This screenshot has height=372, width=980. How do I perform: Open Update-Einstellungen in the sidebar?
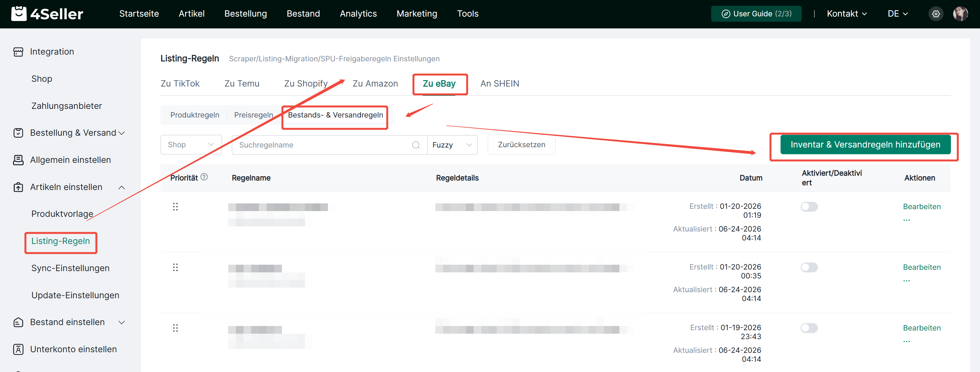(x=75, y=295)
